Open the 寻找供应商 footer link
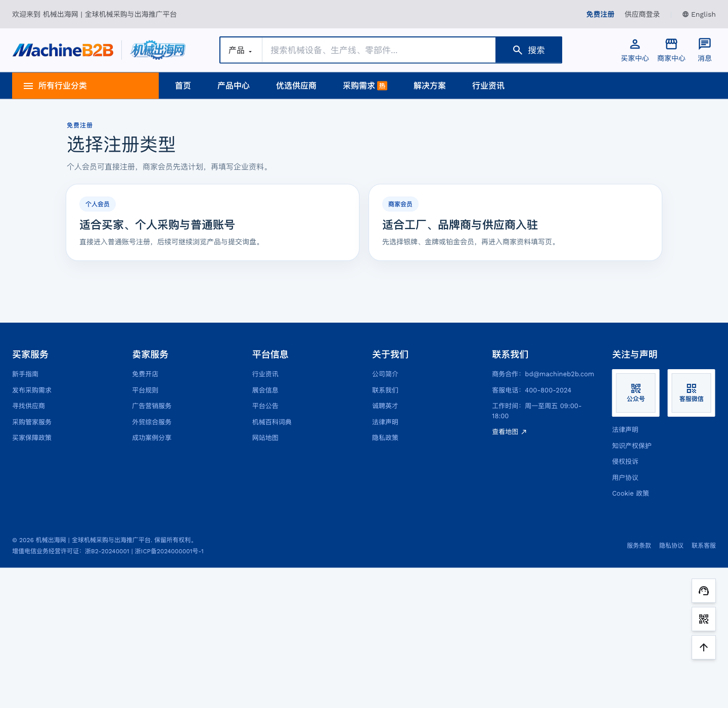The height and width of the screenshot is (708, 728). 29,406
